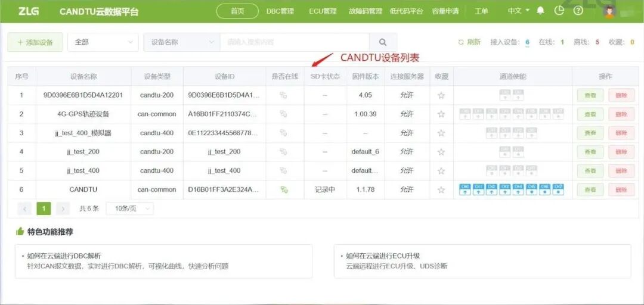
Task: Open ECU管理 menu
Action: pos(323,11)
